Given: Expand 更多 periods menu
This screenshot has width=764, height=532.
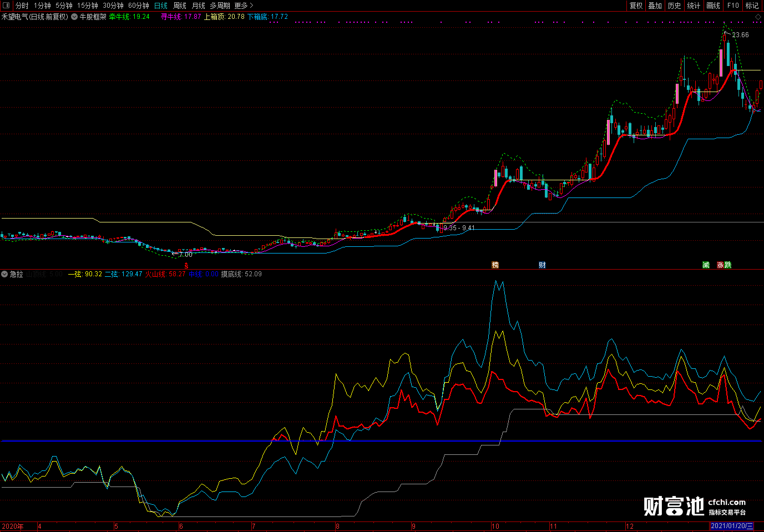Looking at the screenshot, I should tap(244, 6).
